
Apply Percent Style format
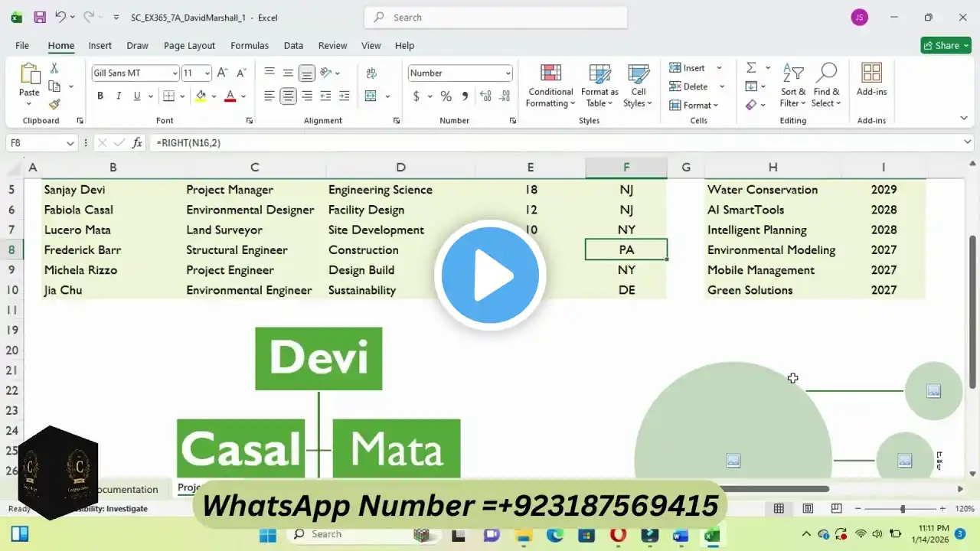(446, 96)
